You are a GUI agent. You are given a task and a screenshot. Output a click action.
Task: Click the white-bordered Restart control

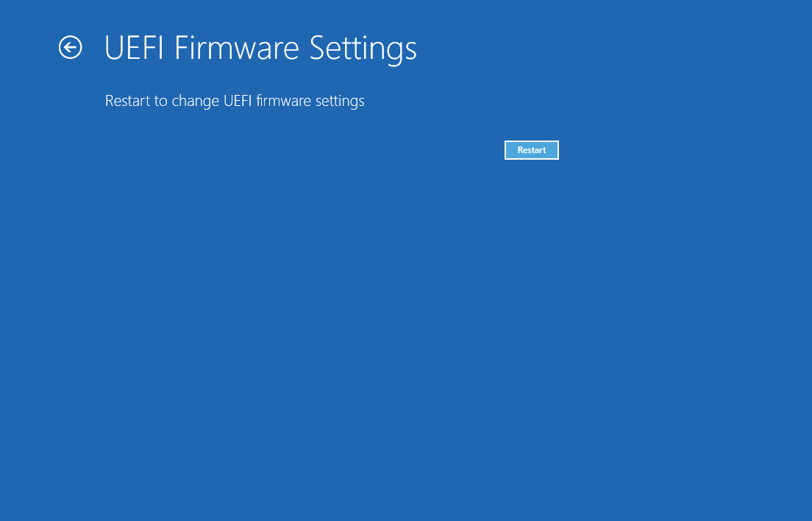tap(531, 149)
